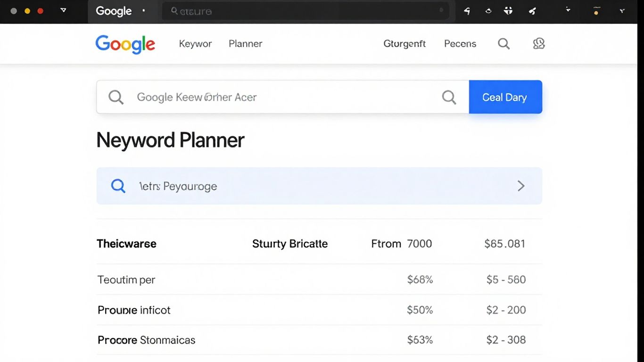The height and width of the screenshot is (362, 644).
Task: Select the Prouріе inficot row label
Action: pos(134,310)
